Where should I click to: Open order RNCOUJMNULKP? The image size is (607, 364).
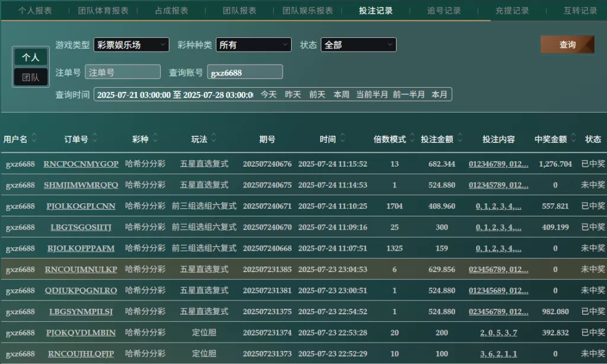tap(81, 270)
